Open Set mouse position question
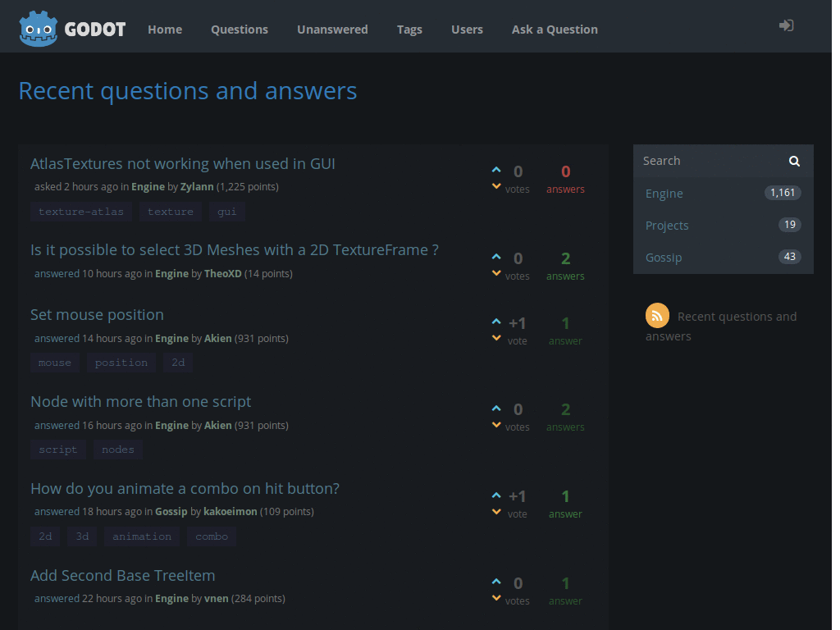The image size is (840, 630). [97, 314]
